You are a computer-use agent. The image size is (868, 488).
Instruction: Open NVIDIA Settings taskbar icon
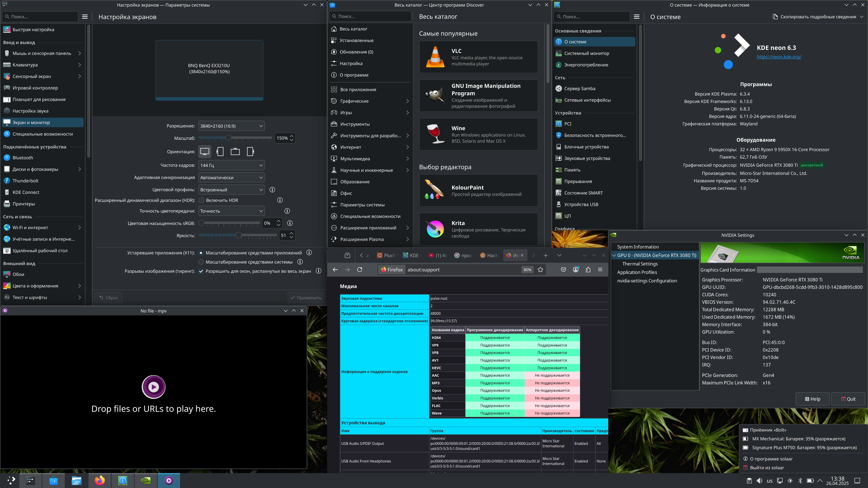click(146, 481)
